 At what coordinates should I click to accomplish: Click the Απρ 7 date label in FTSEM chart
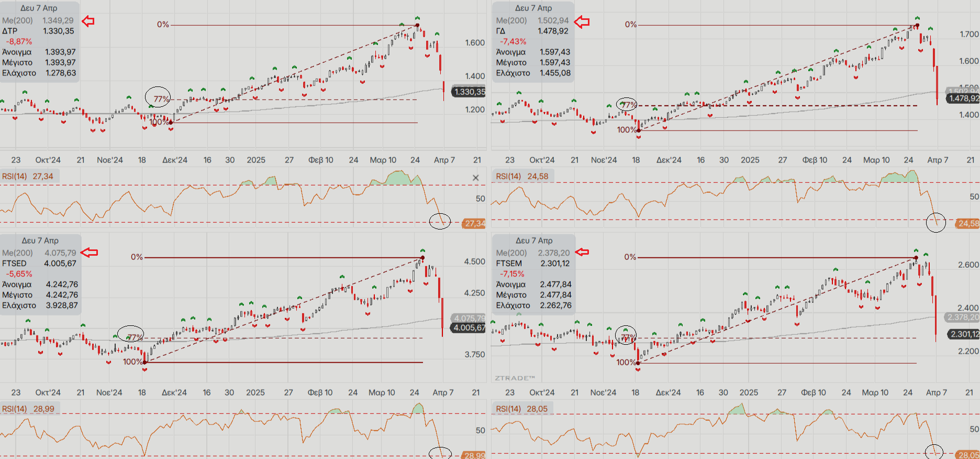pos(937,392)
